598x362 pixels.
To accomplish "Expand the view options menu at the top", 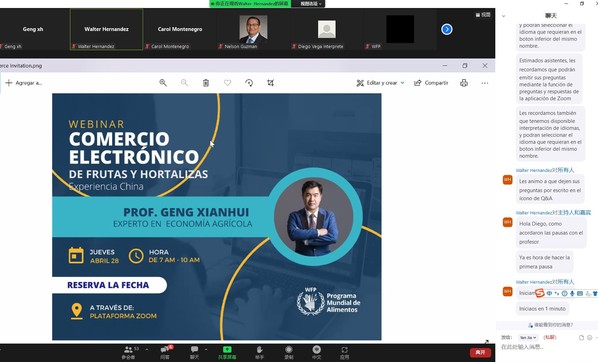I will point(311,3).
